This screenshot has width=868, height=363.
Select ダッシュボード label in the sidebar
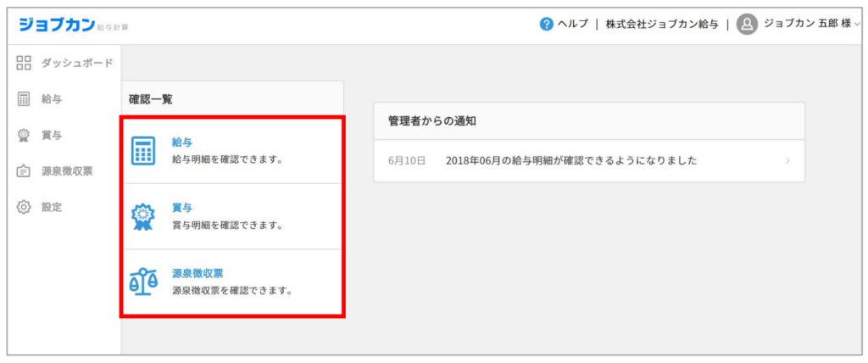77,64
